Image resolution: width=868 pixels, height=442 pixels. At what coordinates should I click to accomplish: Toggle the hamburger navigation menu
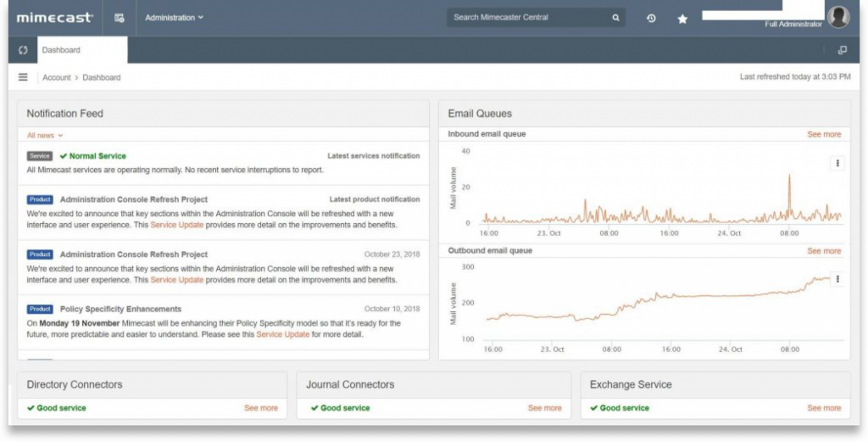point(23,77)
